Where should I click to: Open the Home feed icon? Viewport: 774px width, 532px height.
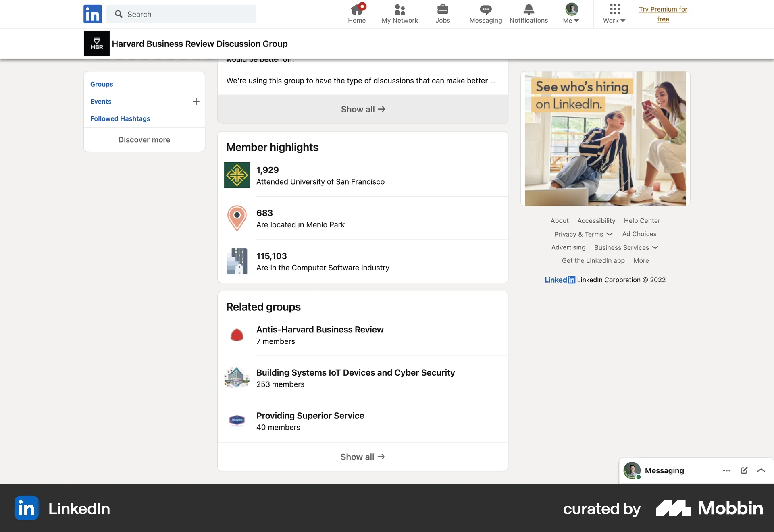tap(356, 9)
